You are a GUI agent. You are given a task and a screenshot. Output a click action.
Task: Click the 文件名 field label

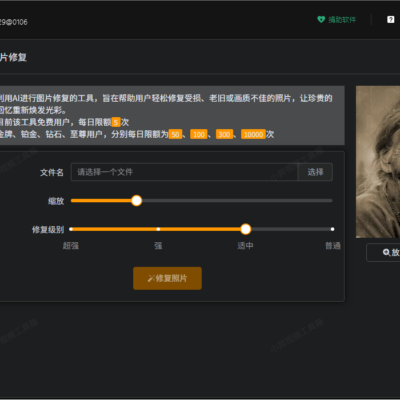[x=52, y=172]
